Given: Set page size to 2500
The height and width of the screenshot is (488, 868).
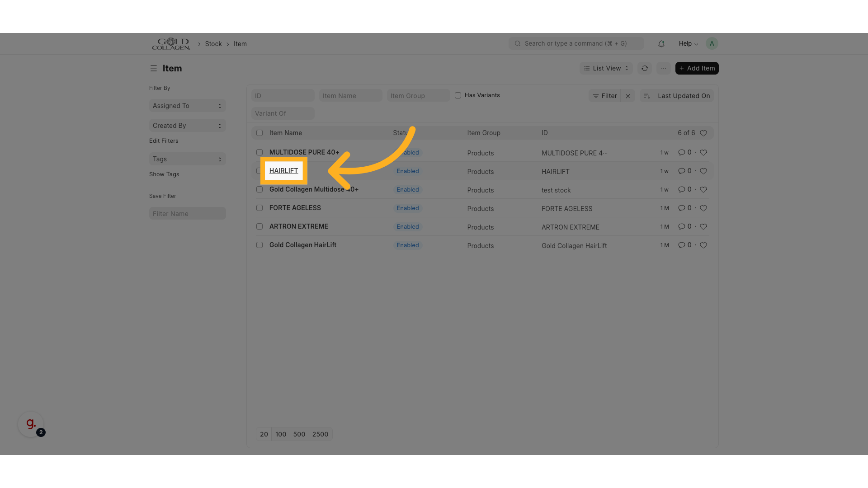Looking at the screenshot, I should click(x=320, y=434).
